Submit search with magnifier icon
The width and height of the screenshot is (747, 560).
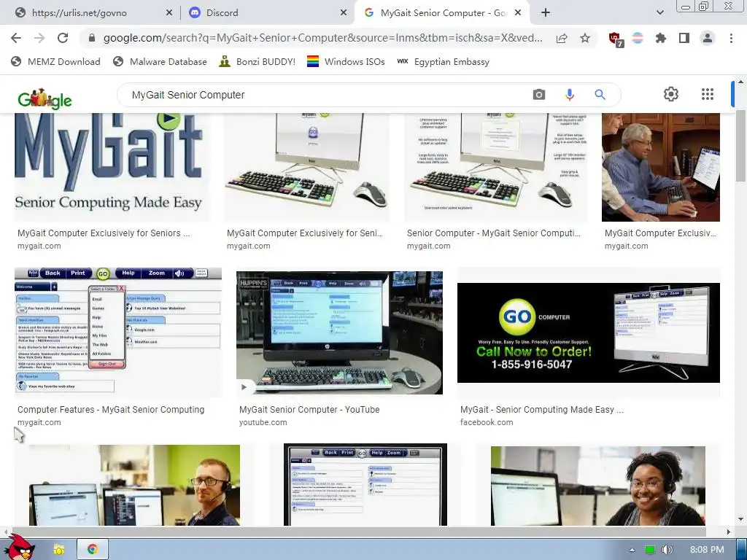pyautogui.click(x=600, y=95)
